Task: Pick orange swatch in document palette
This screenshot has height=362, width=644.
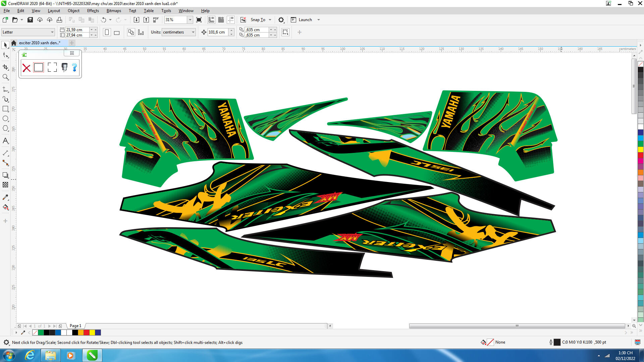Action: click(x=81, y=333)
